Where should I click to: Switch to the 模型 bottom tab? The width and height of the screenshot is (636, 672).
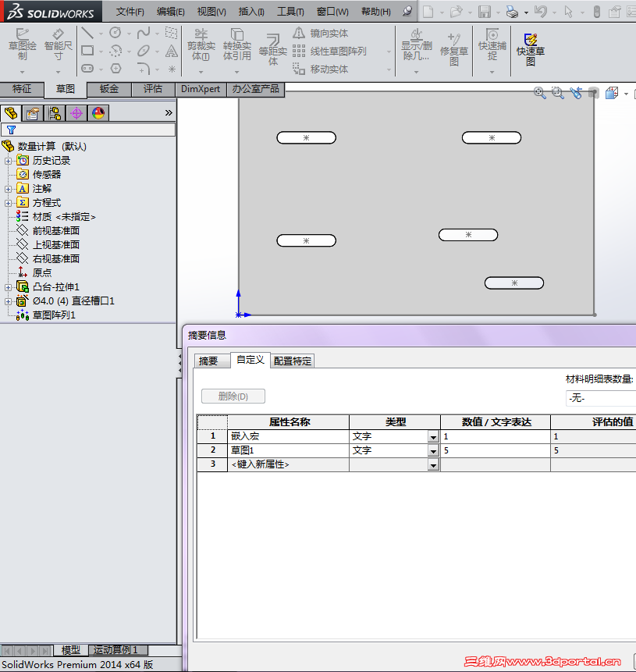click(x=71, y=650)
